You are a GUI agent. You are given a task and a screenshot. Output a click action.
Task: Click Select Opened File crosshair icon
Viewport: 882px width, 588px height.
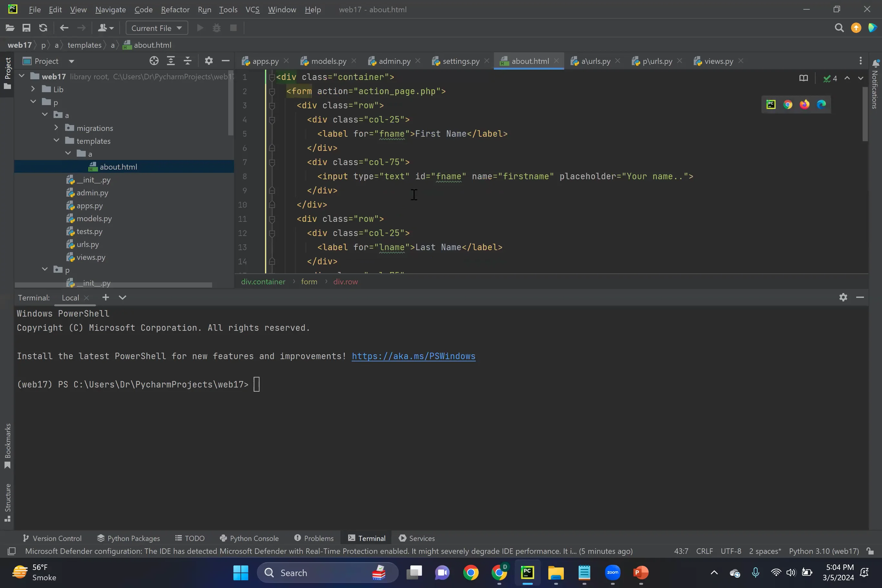coord(154,61)
